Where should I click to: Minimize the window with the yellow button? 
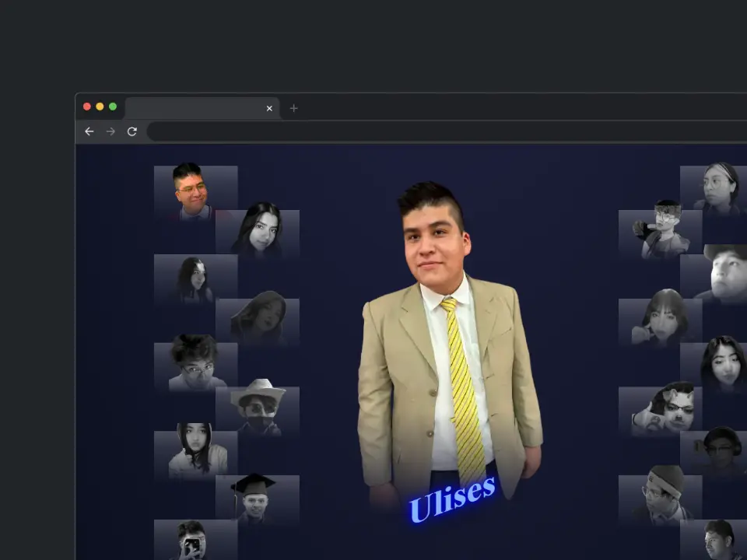(x=100, y=107)
